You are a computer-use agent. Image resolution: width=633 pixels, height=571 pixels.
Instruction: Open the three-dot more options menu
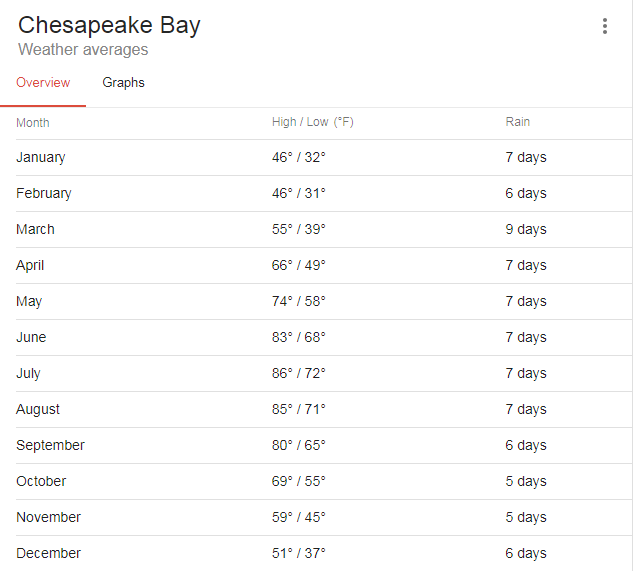click(x=604, y=26)
